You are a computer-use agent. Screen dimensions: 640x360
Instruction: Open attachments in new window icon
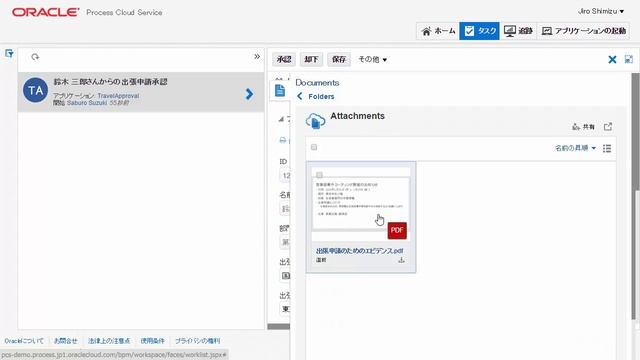pyautogui.click(x=608, y=127)
